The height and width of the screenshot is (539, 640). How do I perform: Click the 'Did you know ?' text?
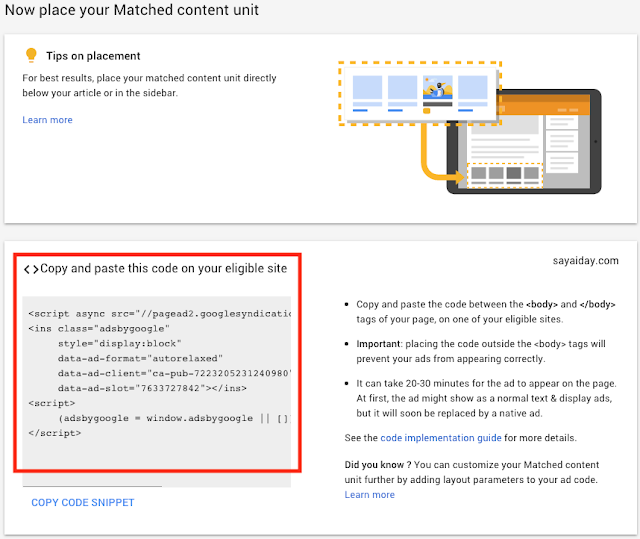point(378,465)
